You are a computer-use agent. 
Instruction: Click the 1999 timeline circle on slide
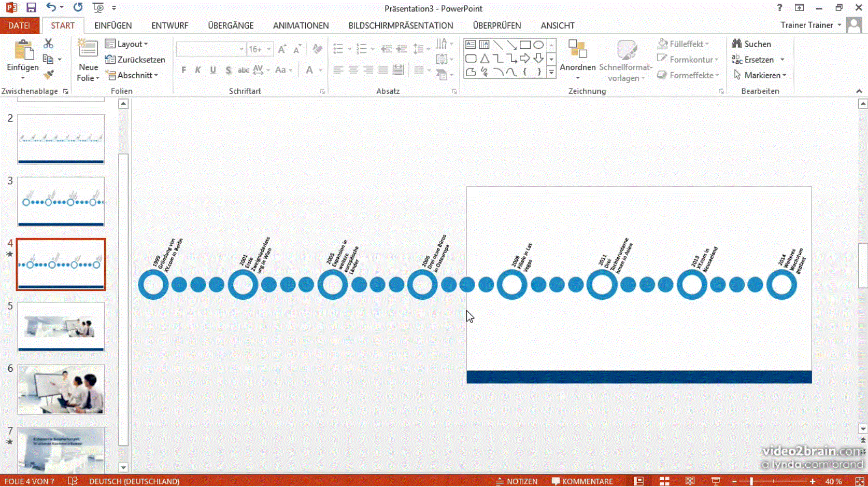pyautogui.click(x=153, y=285)
